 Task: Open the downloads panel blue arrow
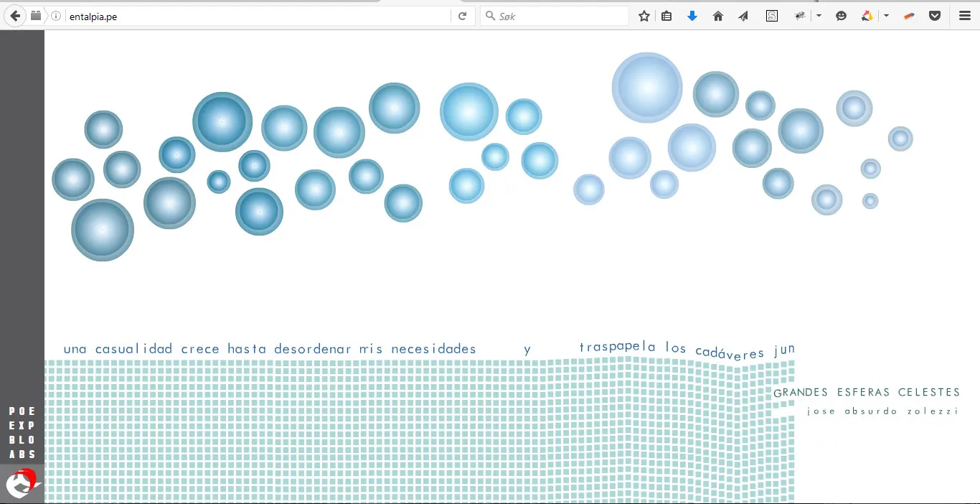692,16
